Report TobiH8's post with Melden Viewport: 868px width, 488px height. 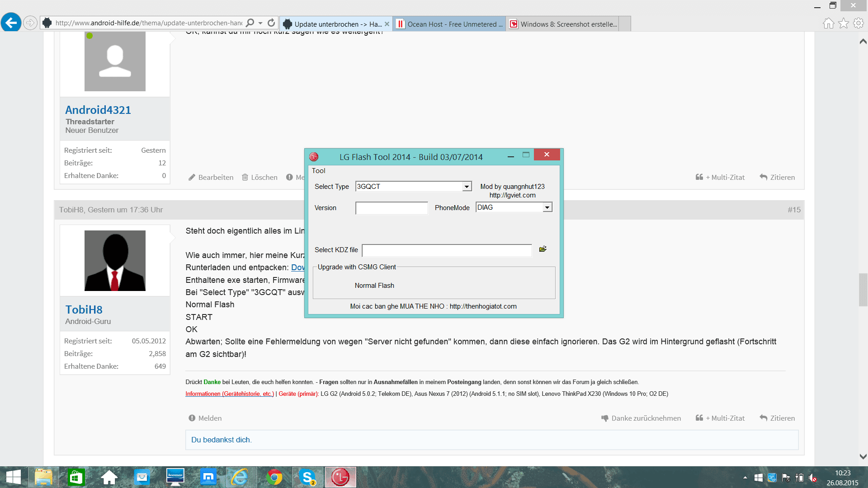pos(205,418)
